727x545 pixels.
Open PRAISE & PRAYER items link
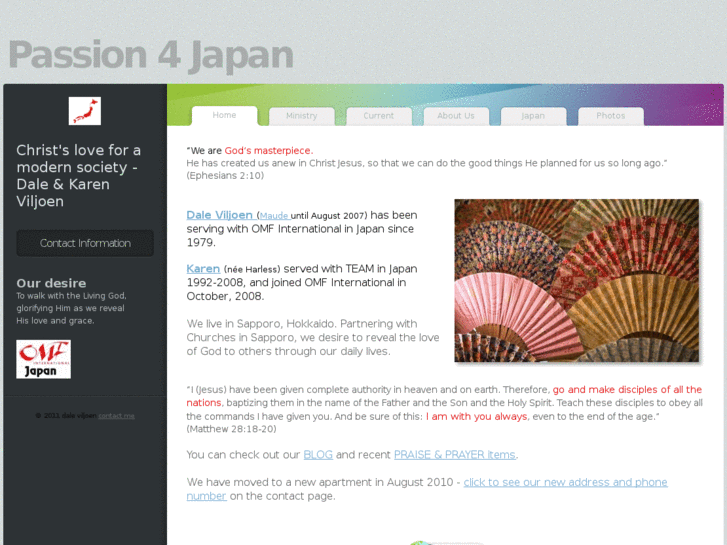click(x=455, y=455)
